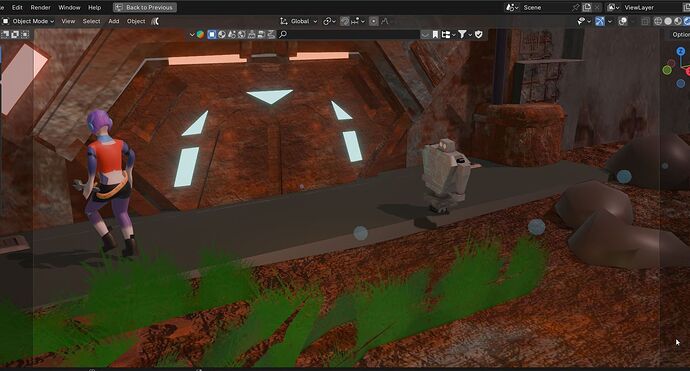690x371 pixels.
Task: Open the Transform Orientation Global dropdown
Action: (x=299, y=21)
